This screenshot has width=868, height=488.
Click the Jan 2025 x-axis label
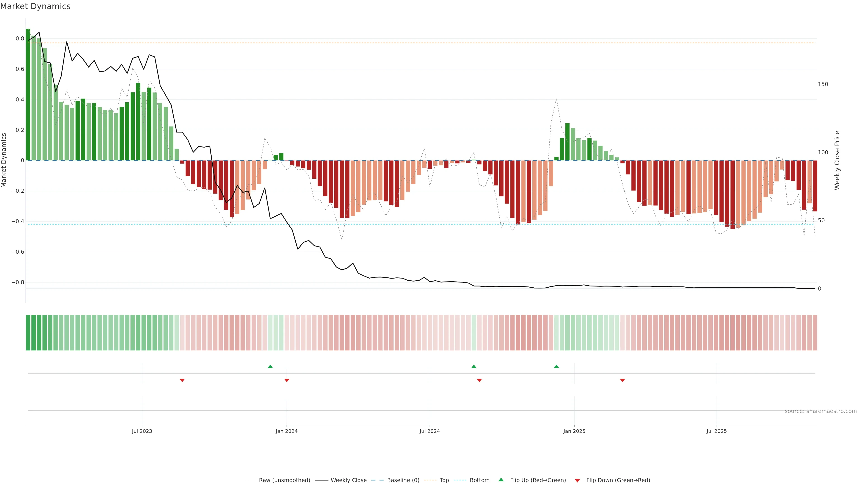click(x=574, y=431)
